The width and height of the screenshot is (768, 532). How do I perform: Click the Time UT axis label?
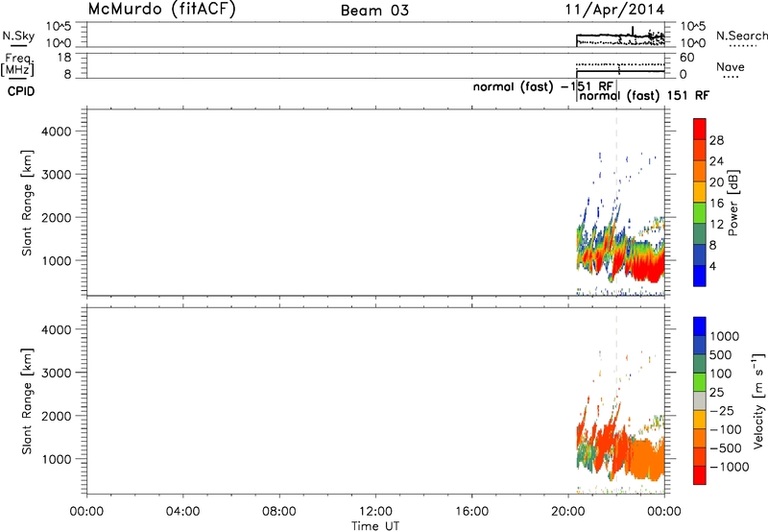coord(375,526)
